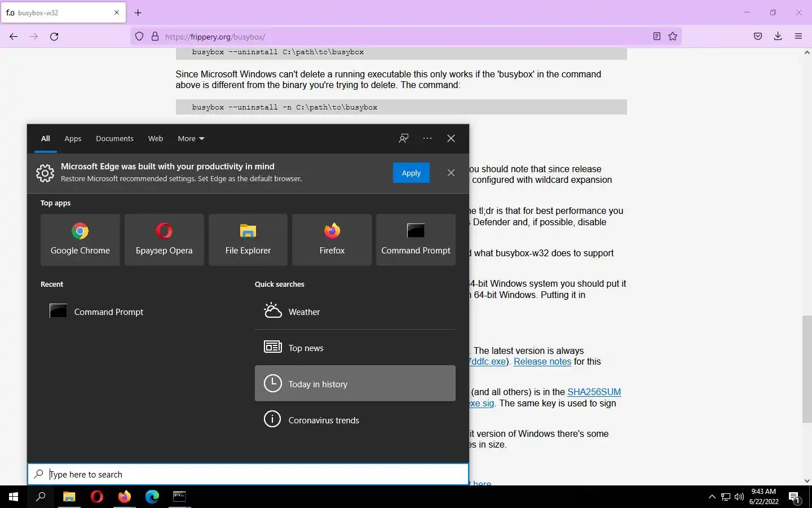Open the SHA256SUM link

pyautogui.click(x=594, y=392)
